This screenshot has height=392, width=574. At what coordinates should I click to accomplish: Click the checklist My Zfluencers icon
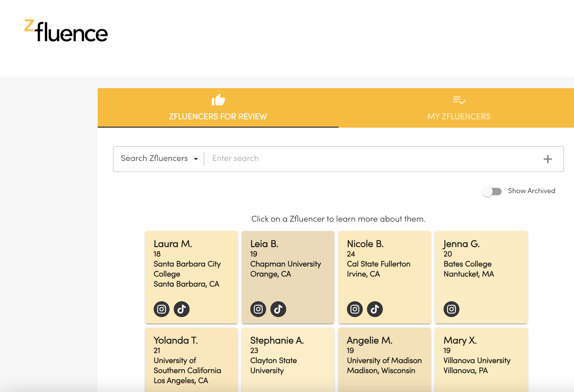pos(459,100)
